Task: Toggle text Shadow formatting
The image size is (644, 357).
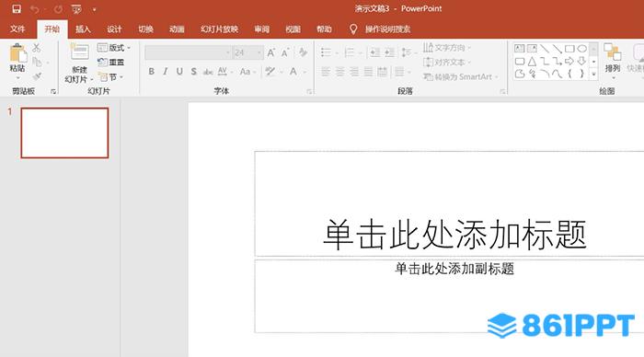Action: [x=193, y=72]
